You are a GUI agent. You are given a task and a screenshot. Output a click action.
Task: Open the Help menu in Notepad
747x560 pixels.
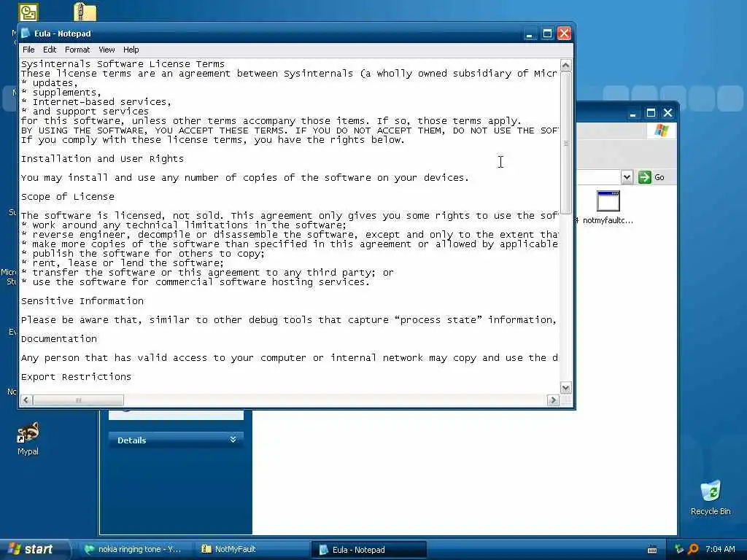pos(131,50)
